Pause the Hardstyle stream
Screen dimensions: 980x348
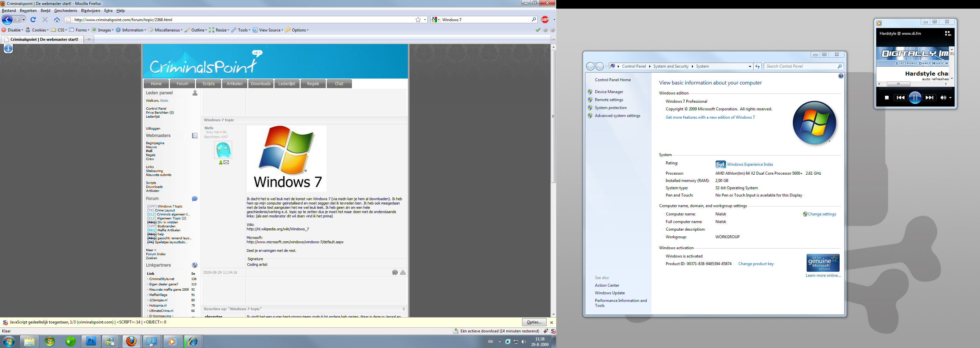pos(914,98)
